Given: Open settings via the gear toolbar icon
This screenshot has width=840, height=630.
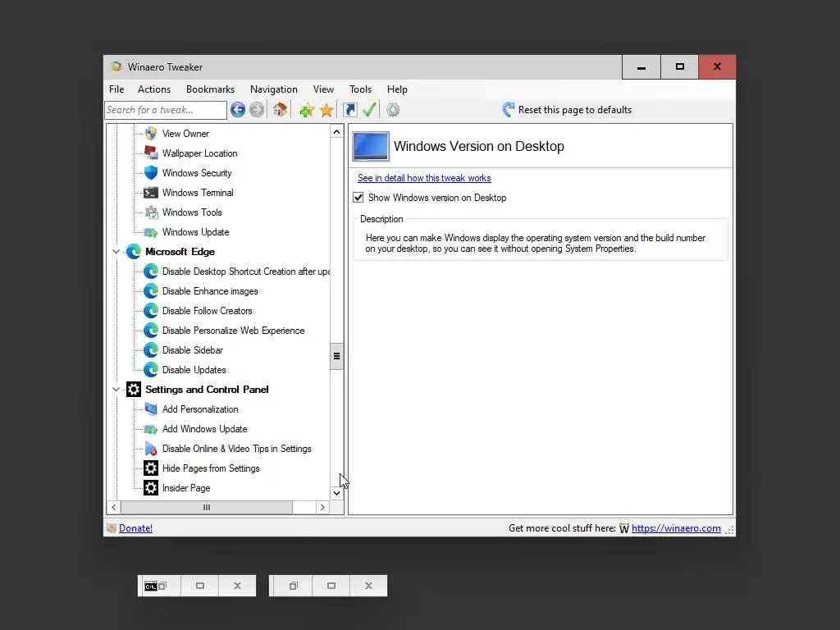Looking at the screenshot, I should [393, 110].
